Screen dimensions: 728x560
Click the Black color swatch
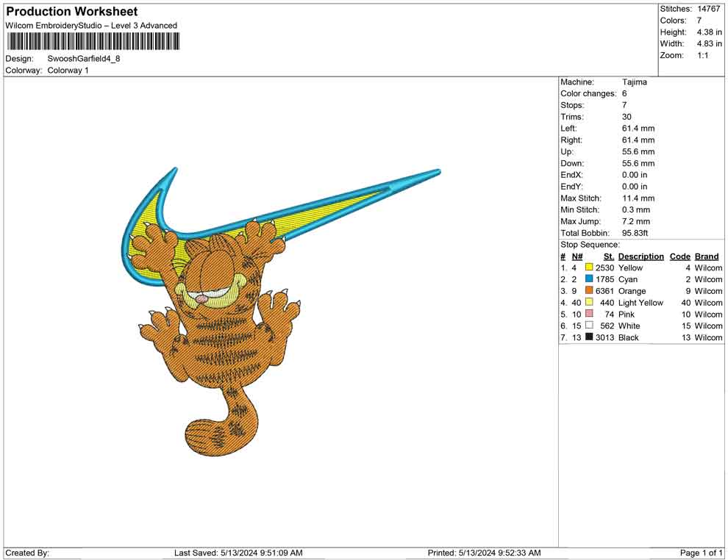pyautogui.click(x=589, y=337)
